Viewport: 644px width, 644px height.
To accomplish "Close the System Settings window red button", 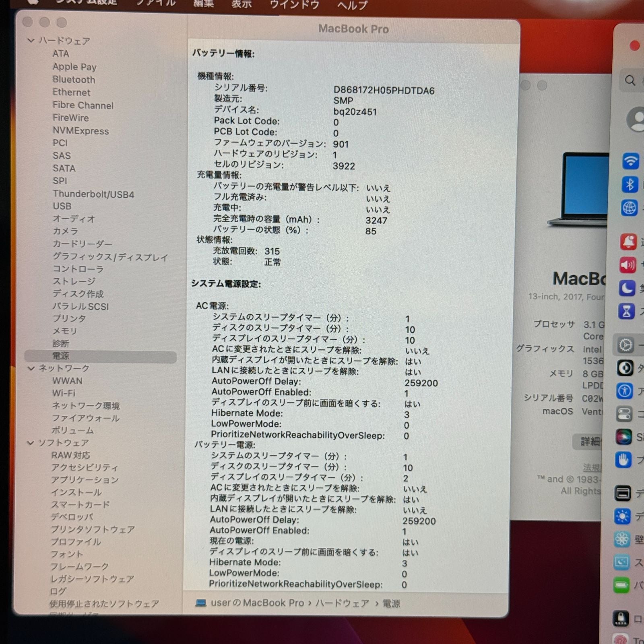I will pyautogui.click(x=635, y=45).
